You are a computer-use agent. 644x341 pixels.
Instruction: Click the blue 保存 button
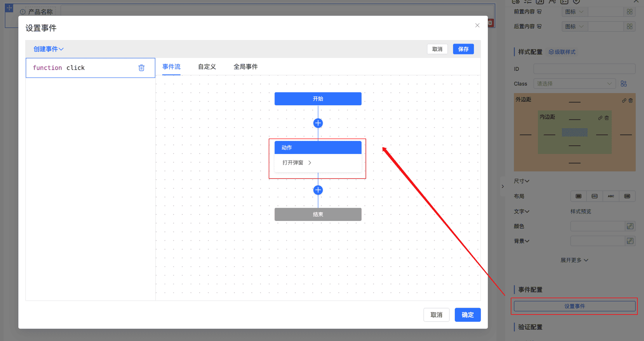(463, 49)
